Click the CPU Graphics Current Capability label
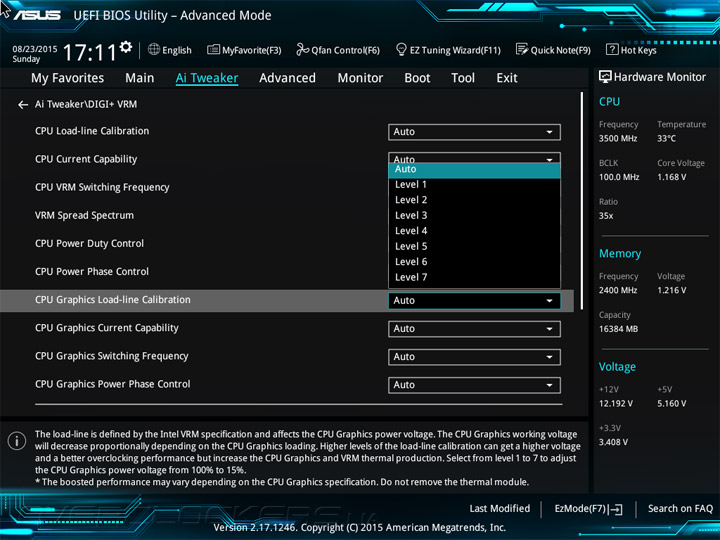The height and width of the screenshot is (540, 720). click(x=107, y=328)
